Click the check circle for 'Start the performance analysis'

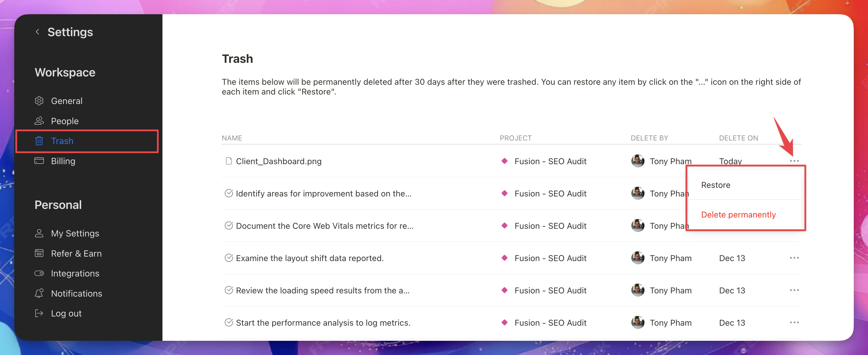click(x=229, y=323)
